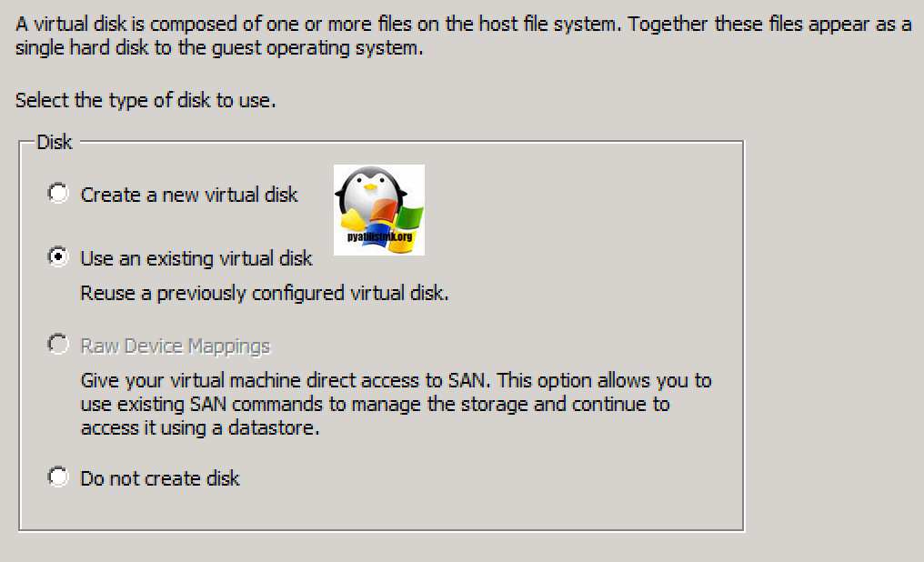Viewport: 924px width, 562px height.
Task: Click the "Create a new virtual disk" label
Action: (x=189, y=195)
